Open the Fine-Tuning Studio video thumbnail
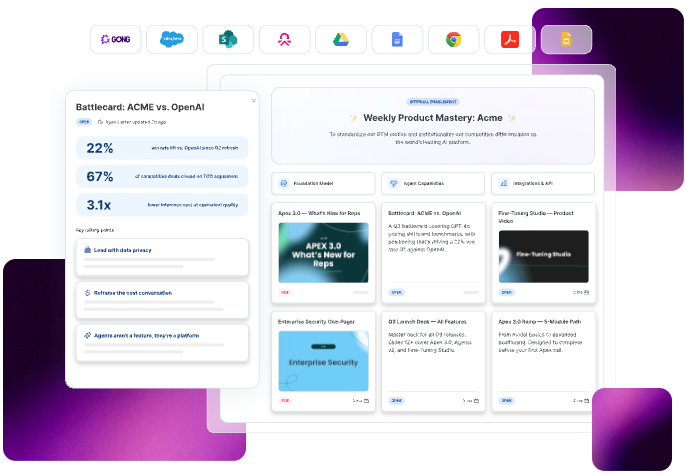Viewport: 685px width, 476px height. click(x=543, y=256)
